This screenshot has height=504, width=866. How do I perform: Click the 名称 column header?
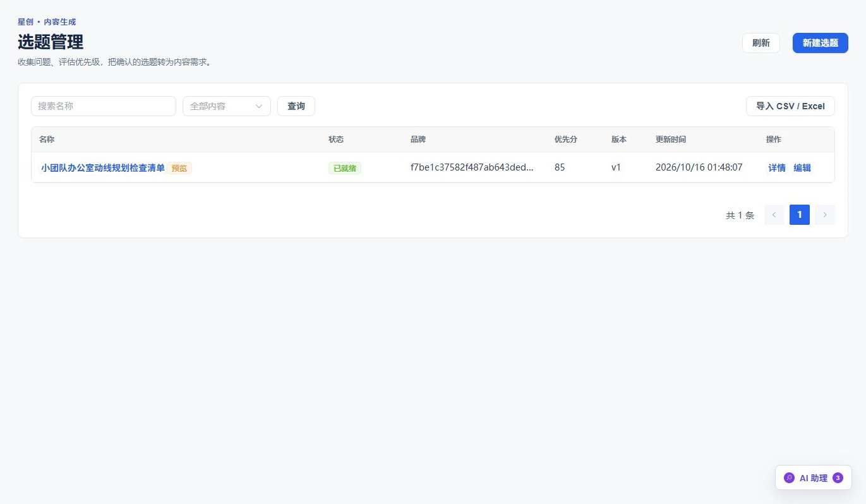coord(47,140)
